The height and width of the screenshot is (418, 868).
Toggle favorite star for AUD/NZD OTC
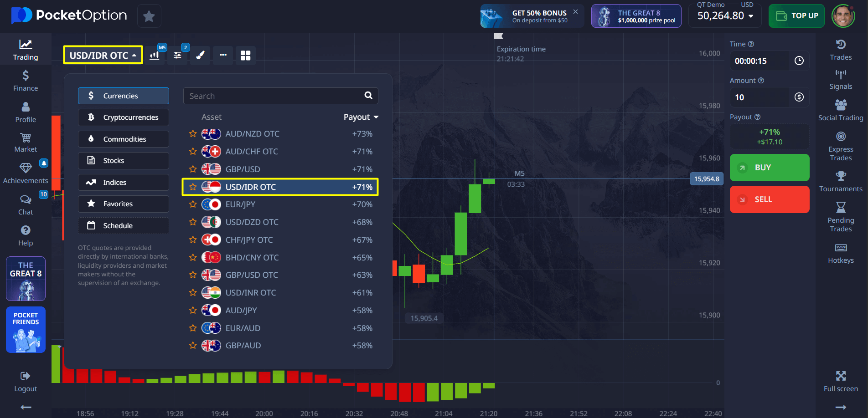click(193, 134)
